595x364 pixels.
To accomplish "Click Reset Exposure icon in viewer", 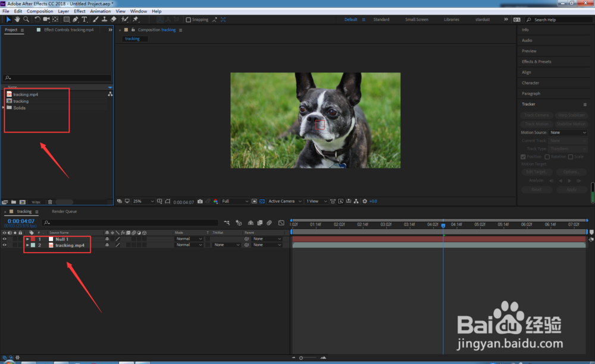I will (x=365, y=202).
